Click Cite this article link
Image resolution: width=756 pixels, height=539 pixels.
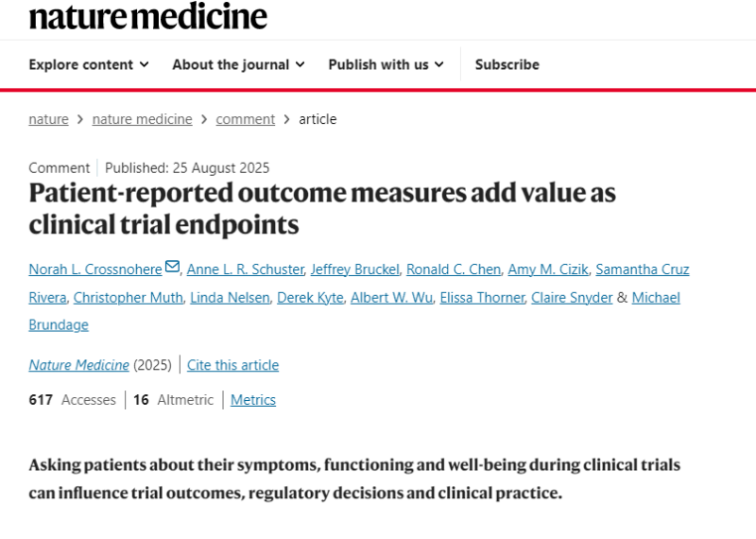[x=232, y=365]
